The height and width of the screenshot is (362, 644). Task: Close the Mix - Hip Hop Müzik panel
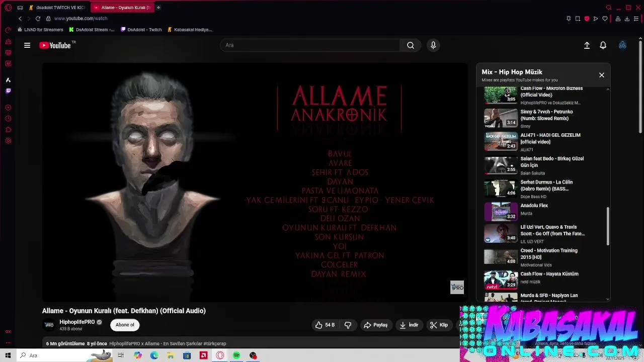[601, 75]
